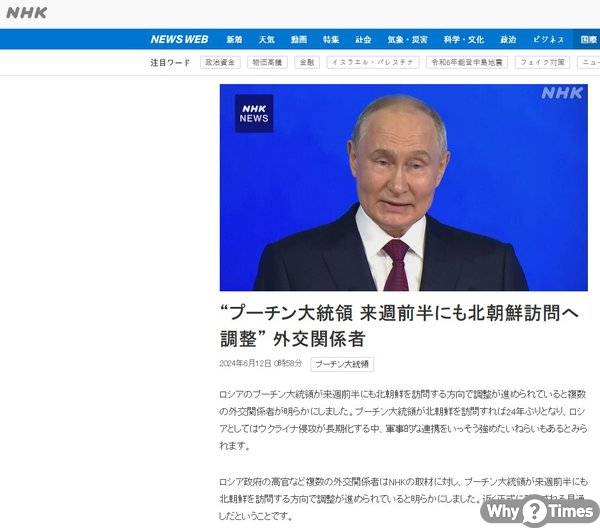The width and height of the screenshot is (600, 528).
Task: Click the main article photo
Action: tap(404, 187)
